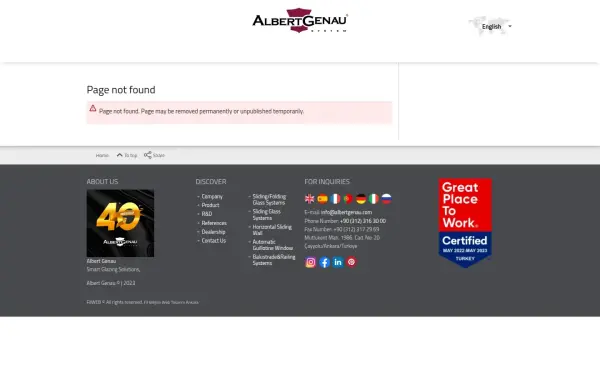Click the 40th anniversary Albert Genau thumbnail
This screenshot has width=600, height=375.
[120, 223]
